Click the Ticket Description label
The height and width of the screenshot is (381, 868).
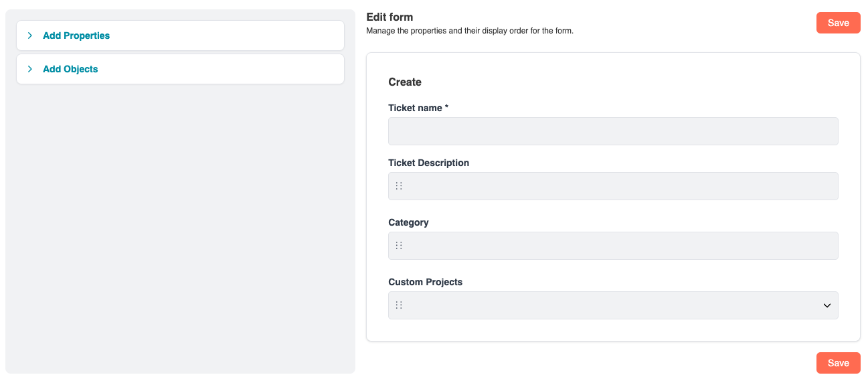click(x=428, y=163)
